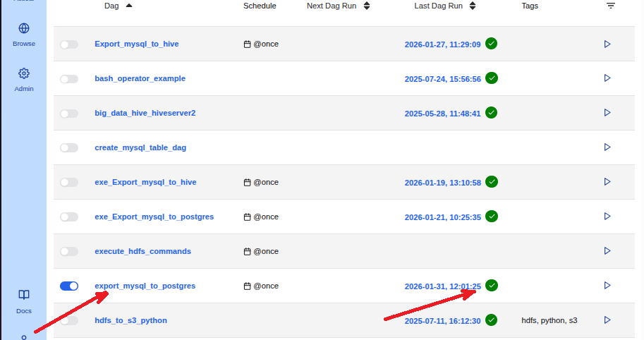The image size is (644, 340).
Task: Enable the Export_mysql_to_hive DAG toggle
Action: click(69, 44)
